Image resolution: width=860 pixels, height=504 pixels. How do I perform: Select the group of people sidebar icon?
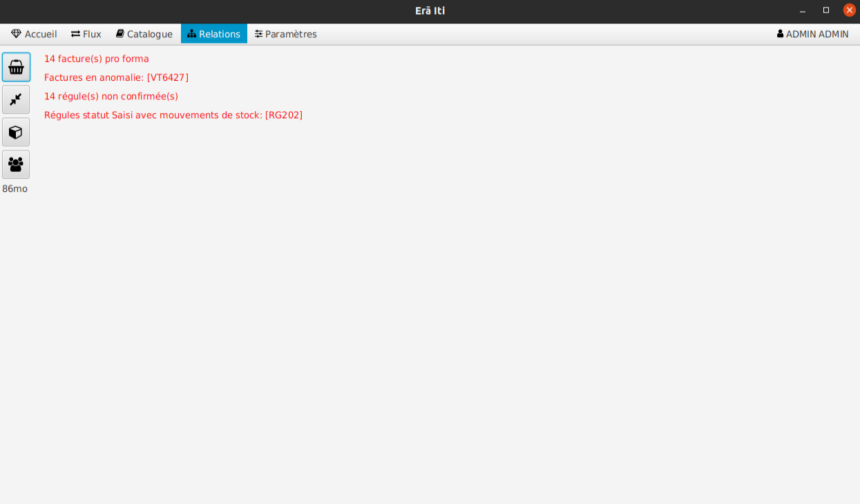point(16,164)
